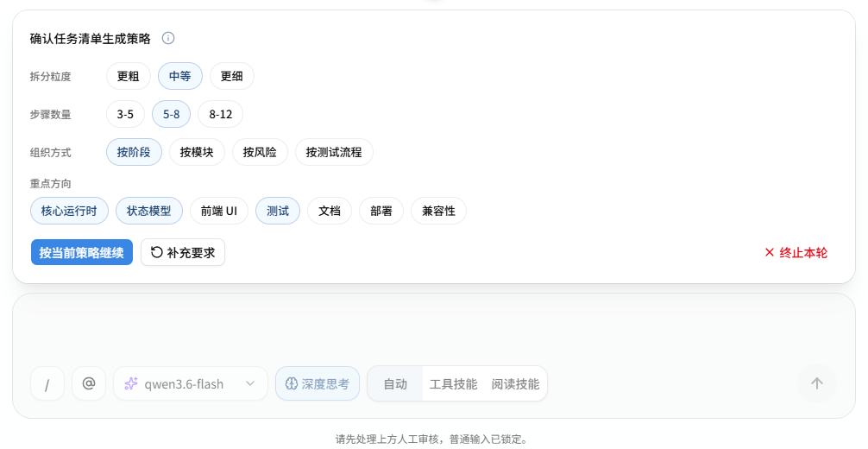Click the sparkle icon beside qwen3.6-flash
The height and width of the screenshot is (449, 868).
click(x=130, y=383)
